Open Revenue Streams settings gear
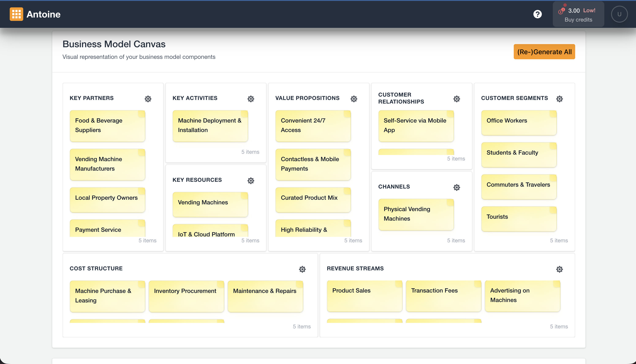The image size is (636, 364). 559,269
